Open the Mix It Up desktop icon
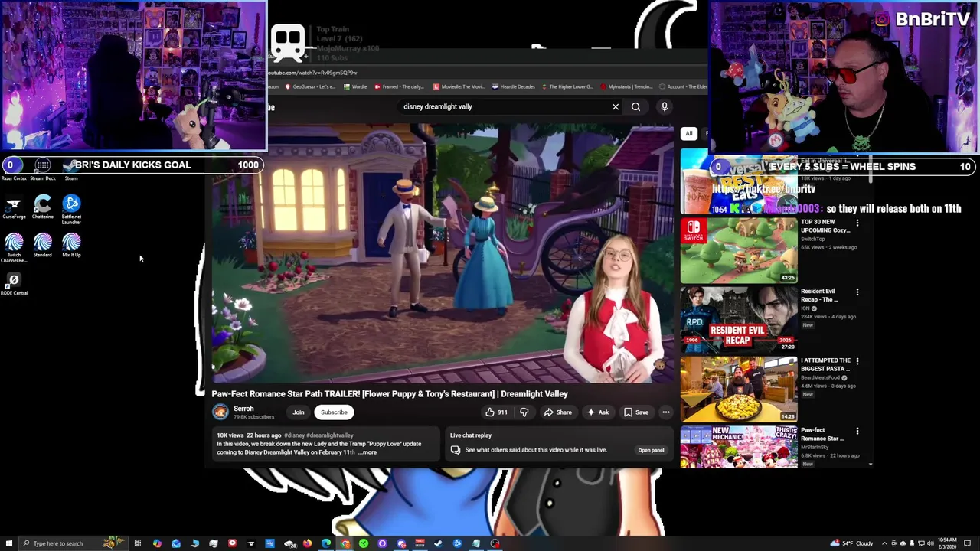The height and width of the screenshot is (551, 980). [71, 246]
